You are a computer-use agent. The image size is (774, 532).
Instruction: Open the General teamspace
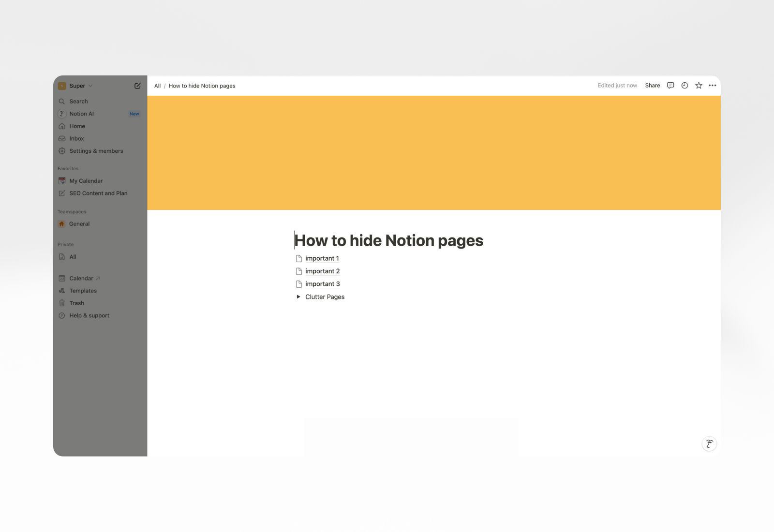tap(79, 224)
